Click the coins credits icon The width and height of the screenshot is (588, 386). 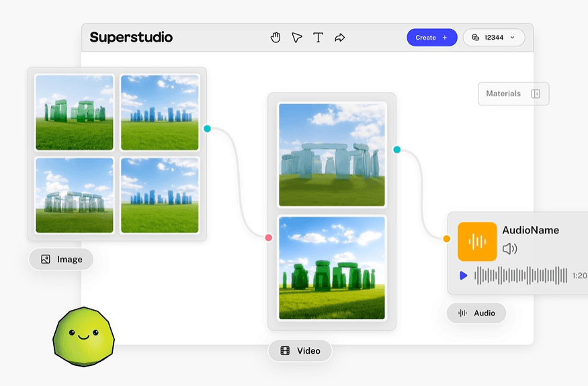(476, 38)
